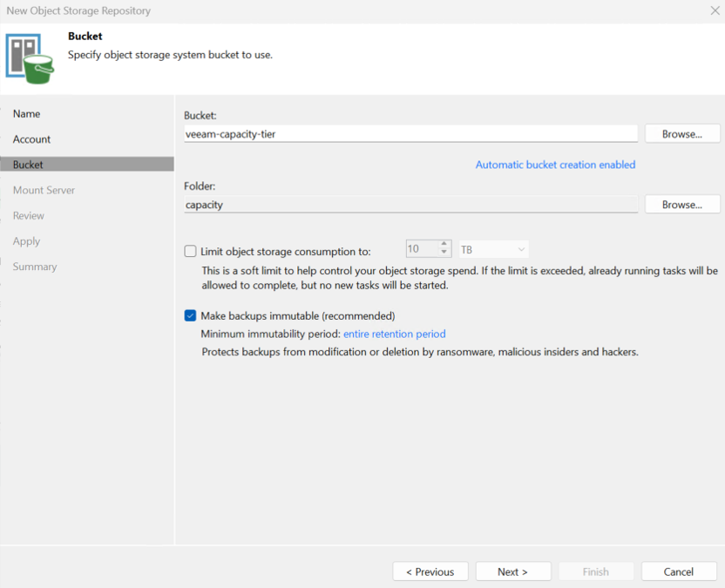Decrease storage limit with down spinner arrow
This screenshot has height=588, width=725.
pyautogui.click(x=444, y=253)
